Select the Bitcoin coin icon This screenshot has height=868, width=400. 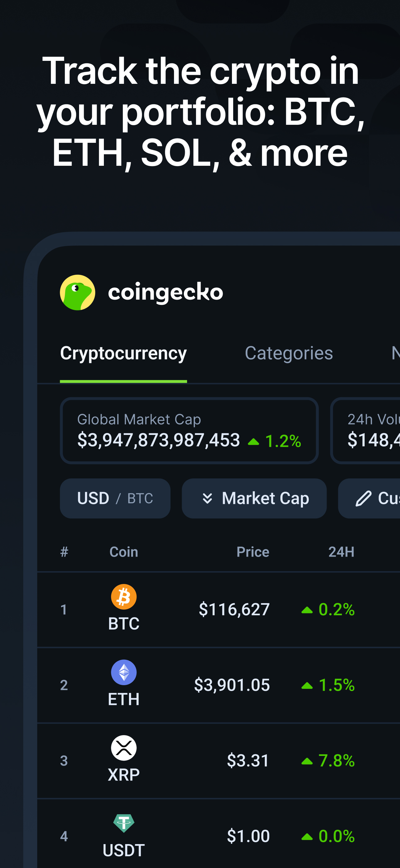tap(124, 596)
